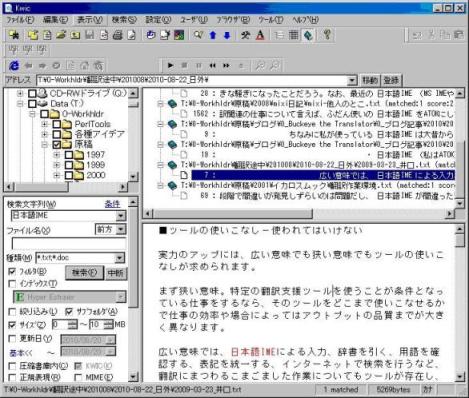Click the open folder toolbar icon
Image resolution: width=469 pixels, height=398 pixels.
(61, 35)
